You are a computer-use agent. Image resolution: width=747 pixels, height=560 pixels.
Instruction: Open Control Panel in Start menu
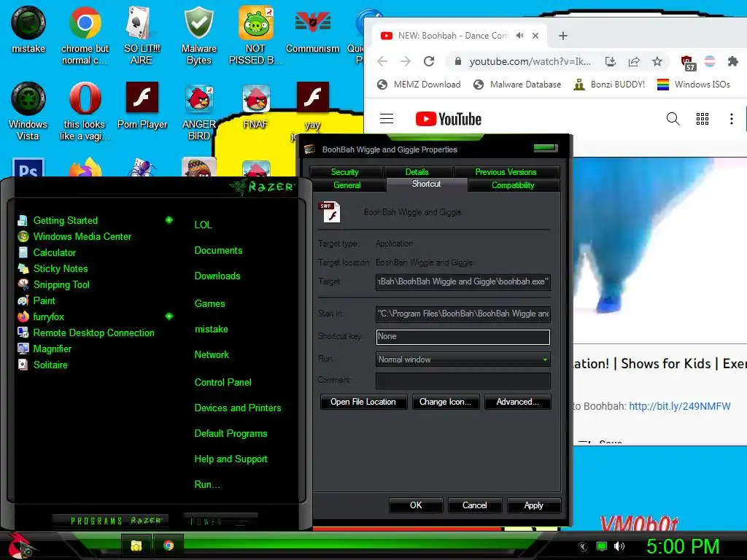[223, 382]
